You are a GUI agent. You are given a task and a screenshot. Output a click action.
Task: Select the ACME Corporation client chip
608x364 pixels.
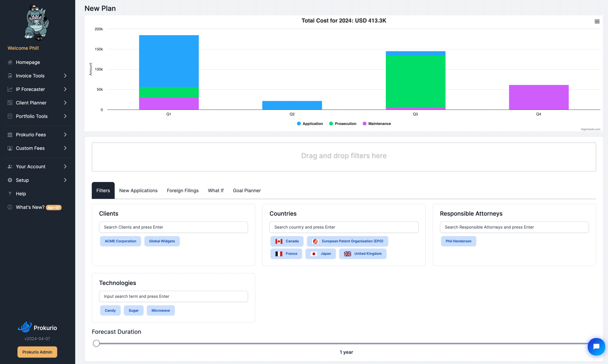point(120,241)
